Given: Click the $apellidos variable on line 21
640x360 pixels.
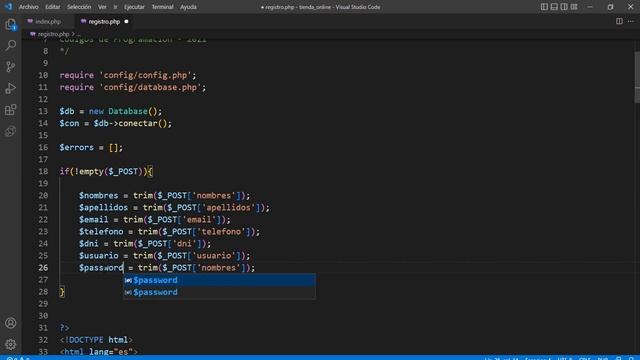Looking at the screenshot, I should pos(103,208).
